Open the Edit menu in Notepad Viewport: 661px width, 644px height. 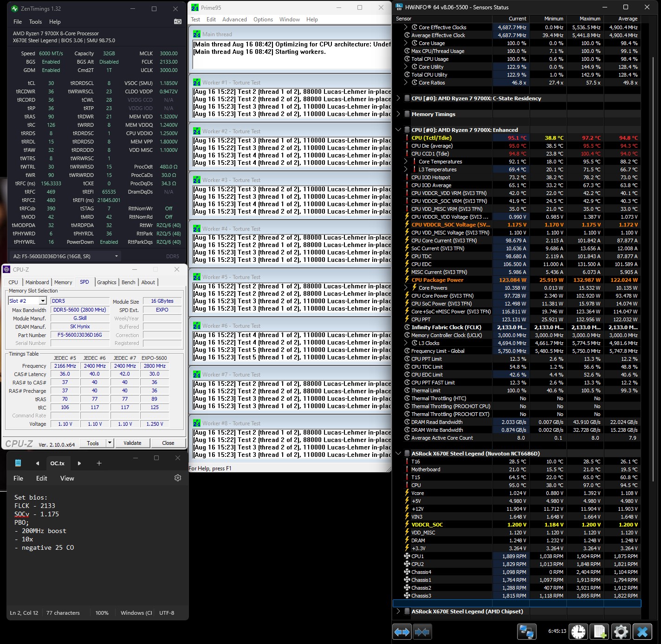coord(42,478)
